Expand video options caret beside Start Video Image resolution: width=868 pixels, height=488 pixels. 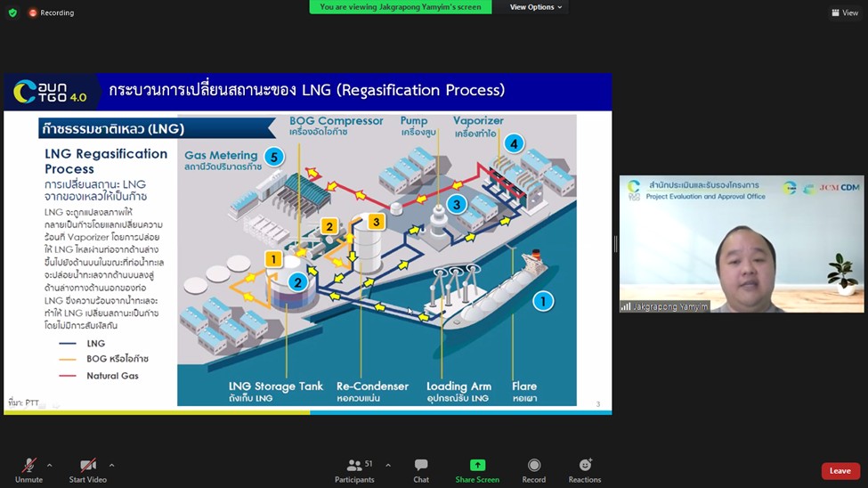tap(111, 465)
